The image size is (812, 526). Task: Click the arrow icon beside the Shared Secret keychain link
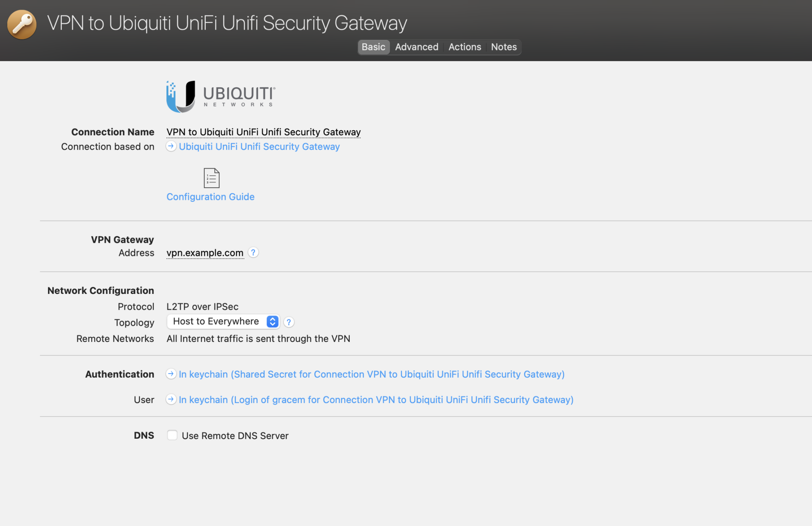[x=171, y=374]
